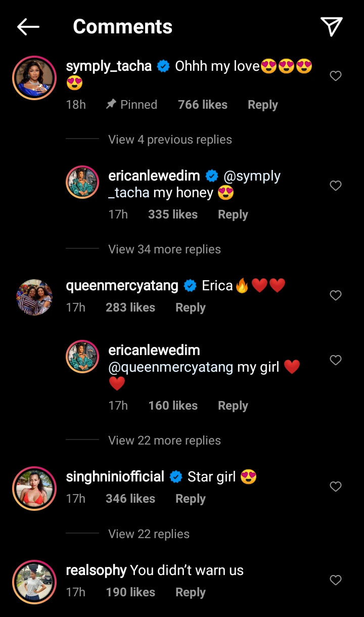
Task: Tap the share paper-plane icon
Action: point(332,27)
